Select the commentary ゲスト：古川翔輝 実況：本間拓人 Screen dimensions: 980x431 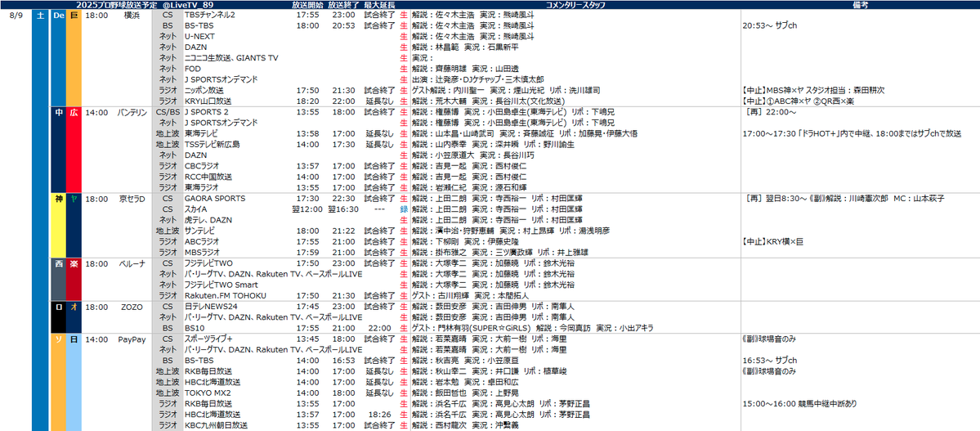tap(470, 295)
